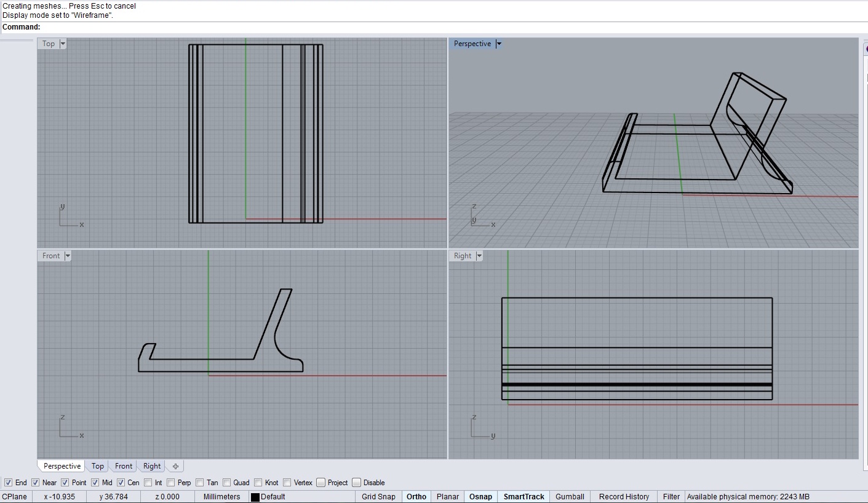Toggle the Disable osnap button
868x503 pixels.
356,483
